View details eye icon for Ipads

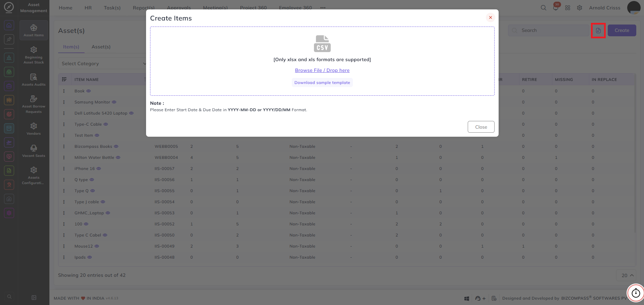(90, 257)
